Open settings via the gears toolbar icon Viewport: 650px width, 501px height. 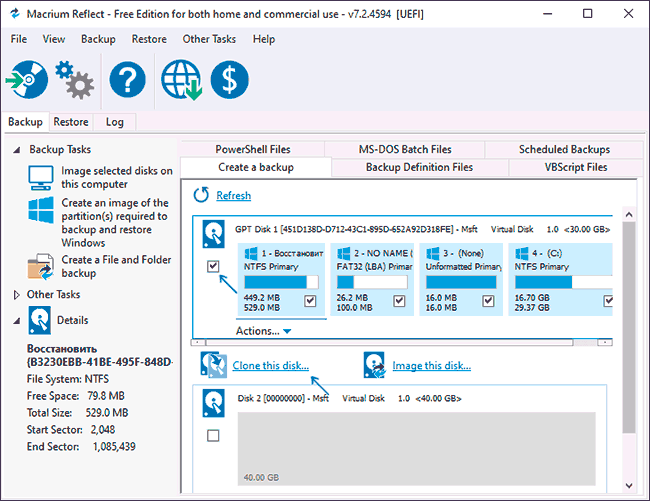point(75,80)
